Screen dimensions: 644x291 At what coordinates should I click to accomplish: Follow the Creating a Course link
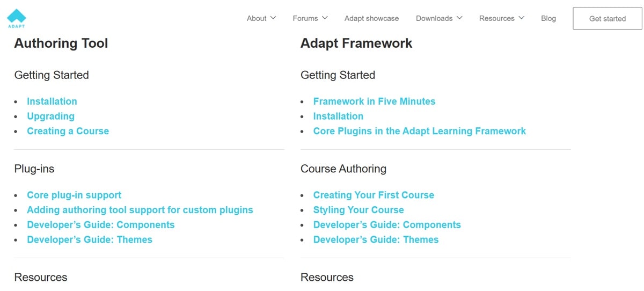(68, 131)
